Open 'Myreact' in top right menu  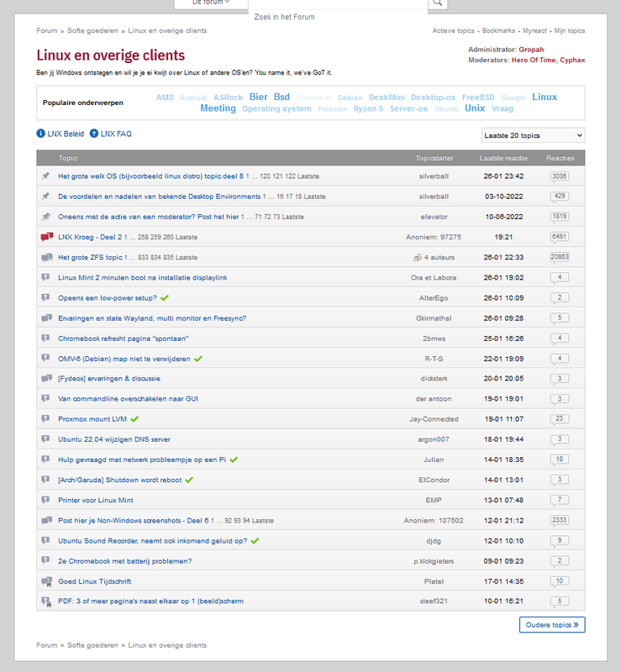pos(534,31)
